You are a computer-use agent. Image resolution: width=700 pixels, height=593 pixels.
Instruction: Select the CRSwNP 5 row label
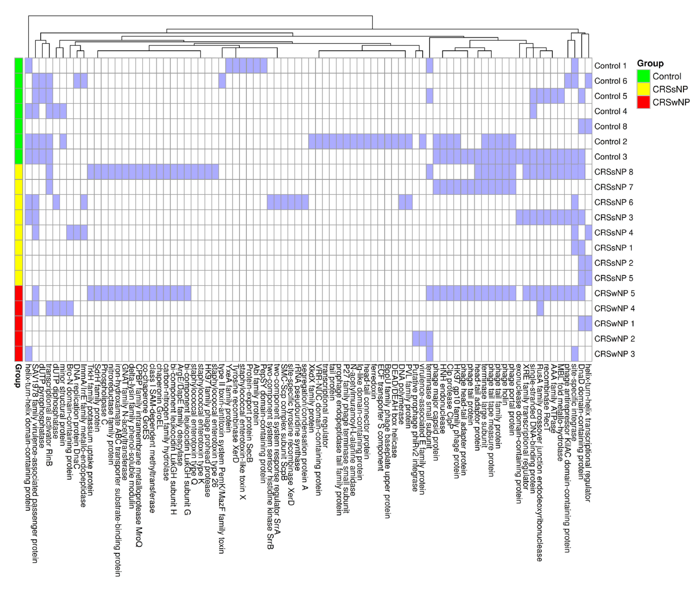coord(614,293)
